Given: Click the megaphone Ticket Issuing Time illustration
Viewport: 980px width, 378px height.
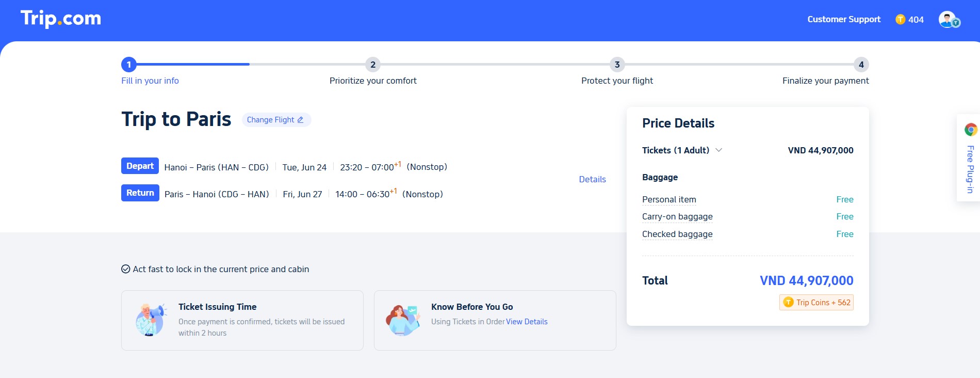Looking at the screenshot, I should 151,320.
